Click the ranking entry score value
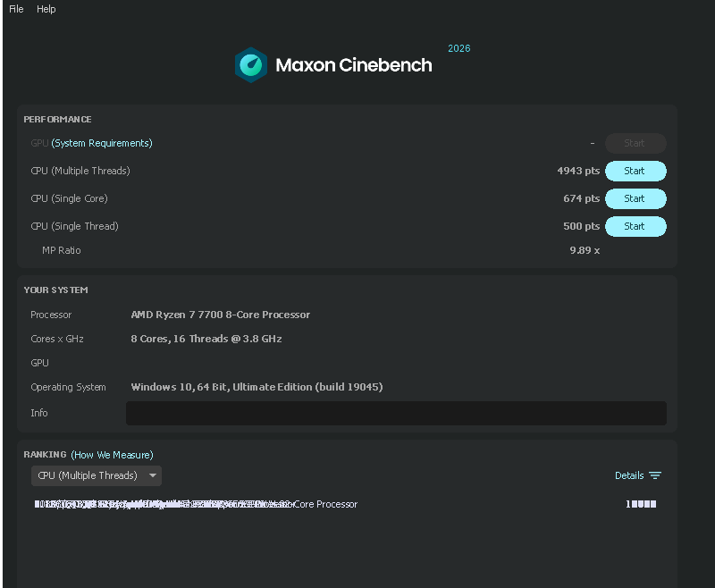715x588 pixels. (641, 504)
